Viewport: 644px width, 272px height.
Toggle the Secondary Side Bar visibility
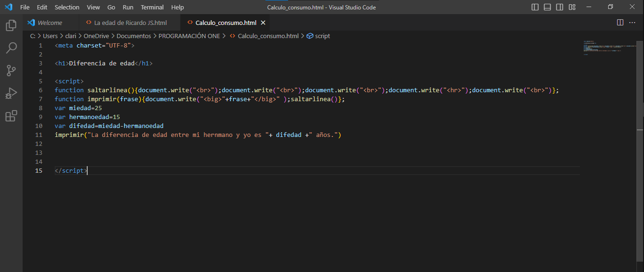[x=560, y=7]
